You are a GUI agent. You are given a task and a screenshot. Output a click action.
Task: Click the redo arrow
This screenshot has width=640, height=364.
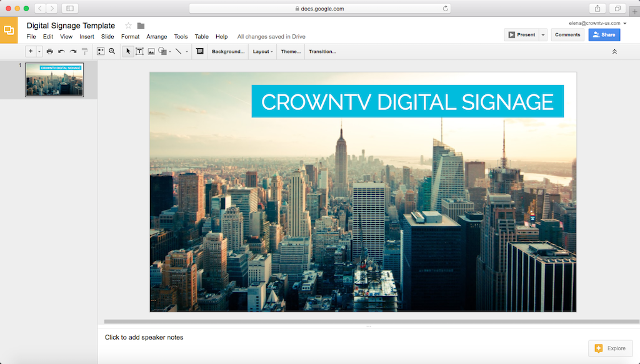73,51
